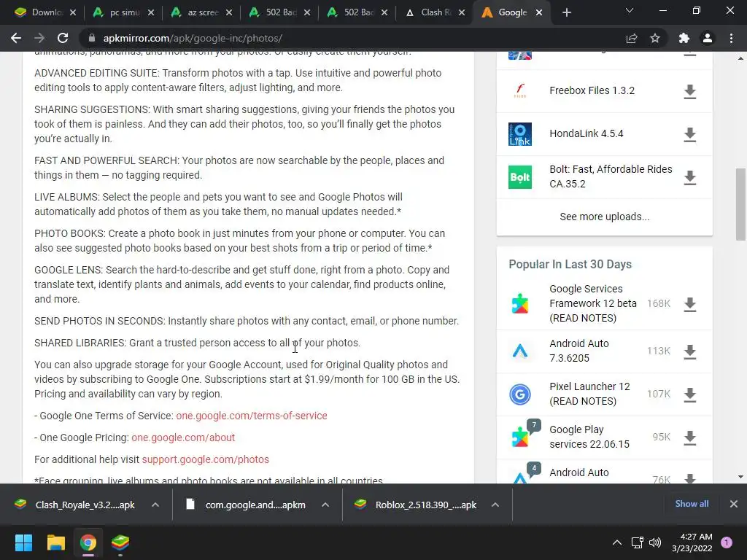
Task: Close the downloads bar
Action: pos(734,504)
